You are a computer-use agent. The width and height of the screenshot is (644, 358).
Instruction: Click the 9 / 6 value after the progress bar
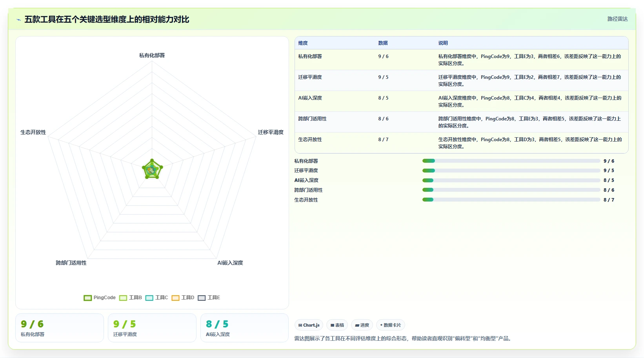(x=609, y=161)
